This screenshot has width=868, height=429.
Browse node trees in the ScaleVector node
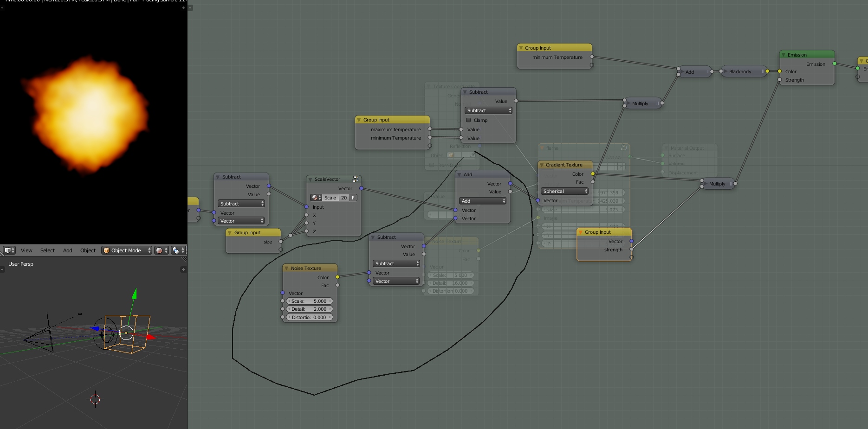tap(316, 198)
